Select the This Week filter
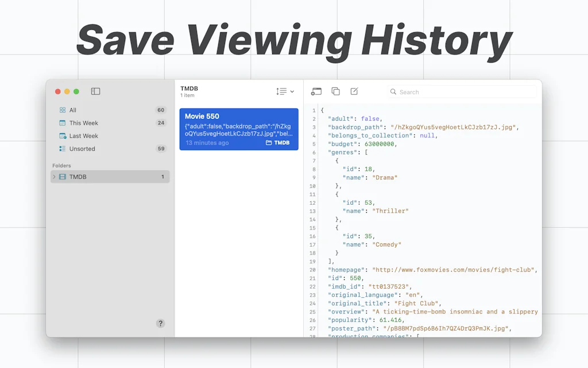 coord(83,122)
